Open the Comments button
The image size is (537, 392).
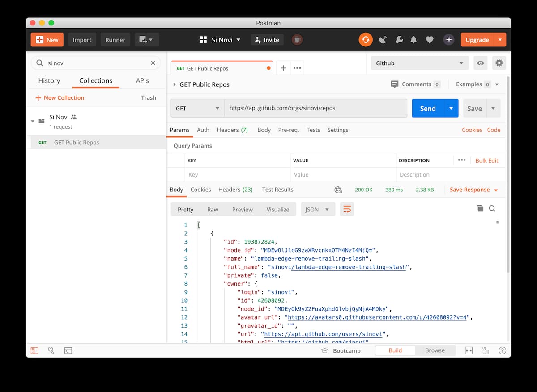[x=416, y=84]
